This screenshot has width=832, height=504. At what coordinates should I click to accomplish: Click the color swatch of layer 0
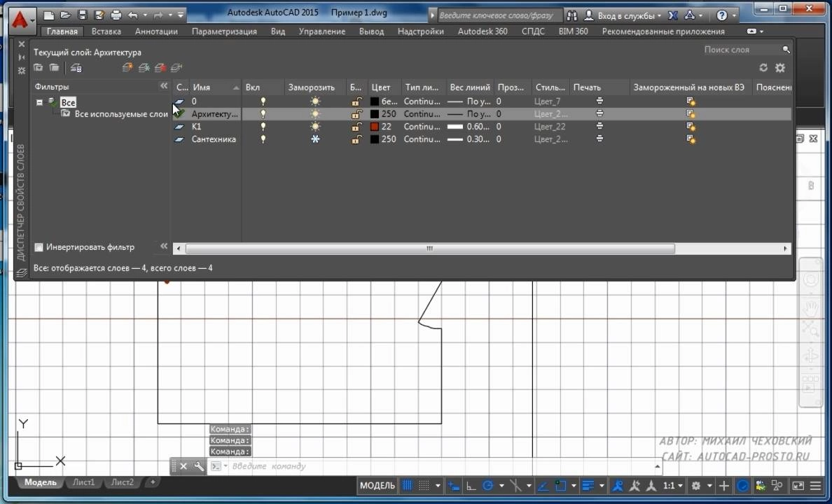click(x=375, y=101)
